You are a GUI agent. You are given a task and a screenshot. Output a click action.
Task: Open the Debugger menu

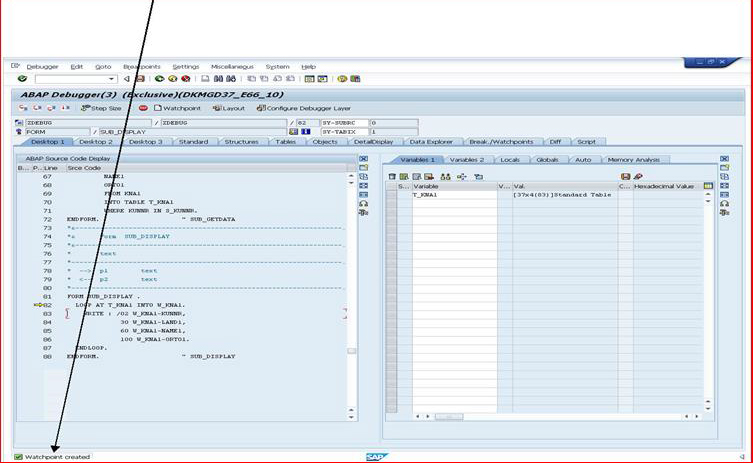(x=42, y=67)
